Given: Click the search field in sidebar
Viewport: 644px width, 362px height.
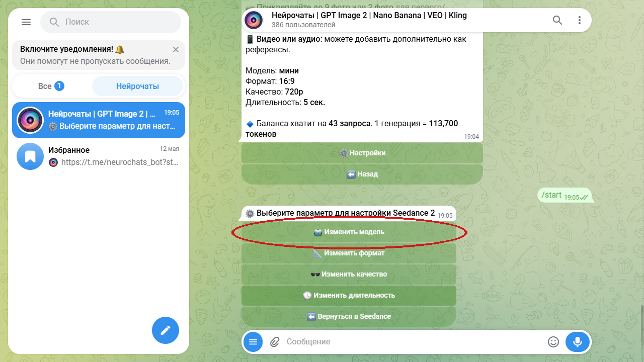Looking at the screenshot, I should [111, 22].
